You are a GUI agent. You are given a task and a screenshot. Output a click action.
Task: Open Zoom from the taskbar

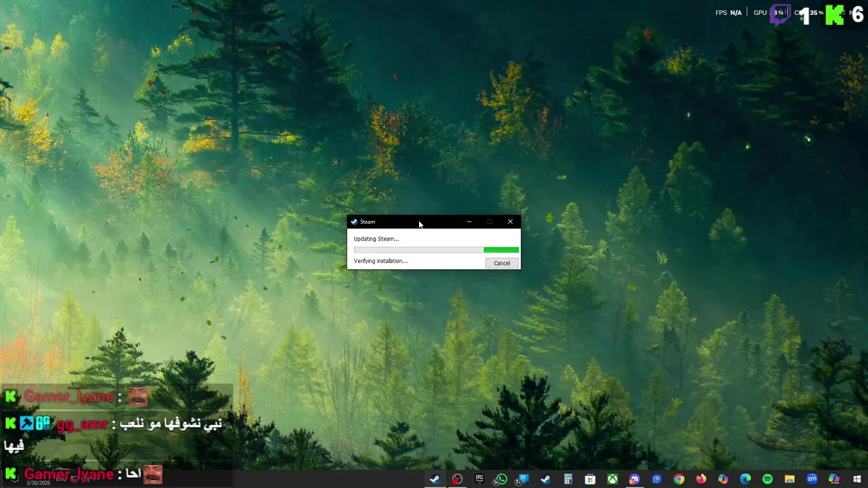tap(812, 479)
